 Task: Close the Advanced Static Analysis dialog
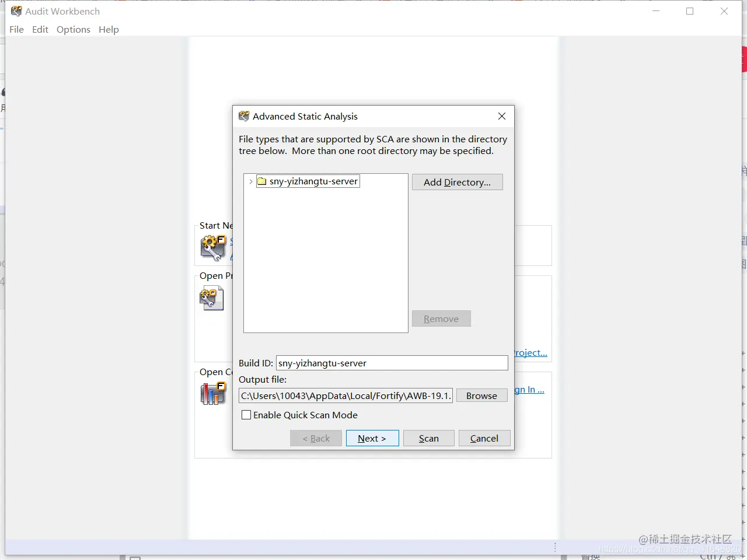[502, 116]
